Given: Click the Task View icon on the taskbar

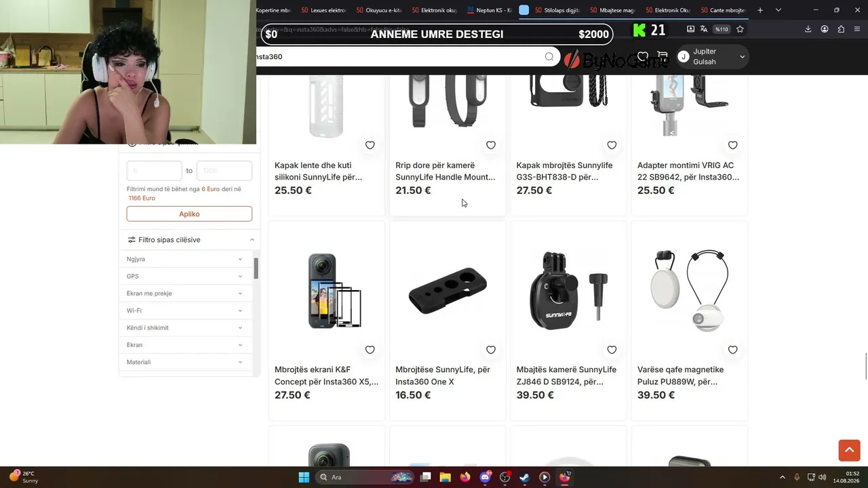Looking at the screenshot, I should click(x=425, y=477).
